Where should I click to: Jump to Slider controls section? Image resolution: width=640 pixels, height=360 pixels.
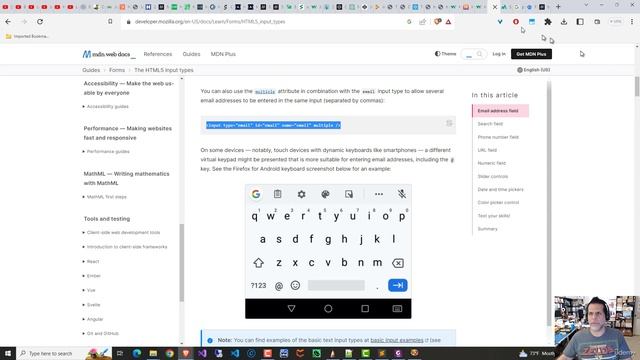[x=493, y=176]
